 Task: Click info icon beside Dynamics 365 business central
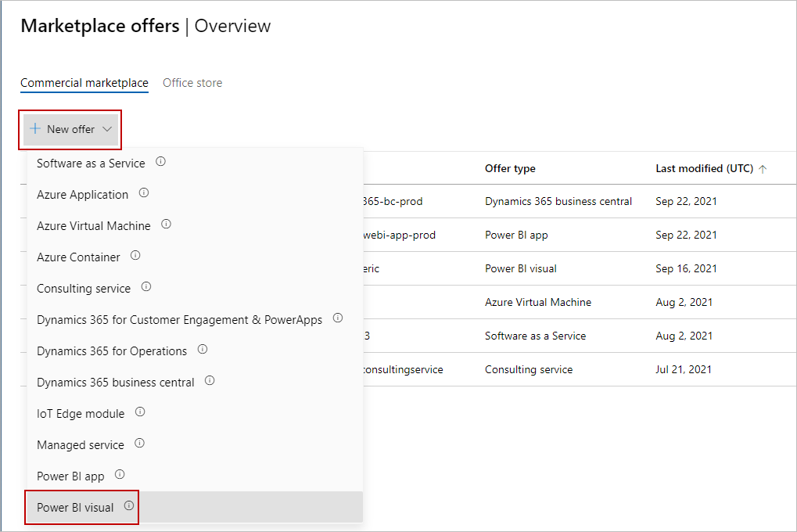[210, 381]
